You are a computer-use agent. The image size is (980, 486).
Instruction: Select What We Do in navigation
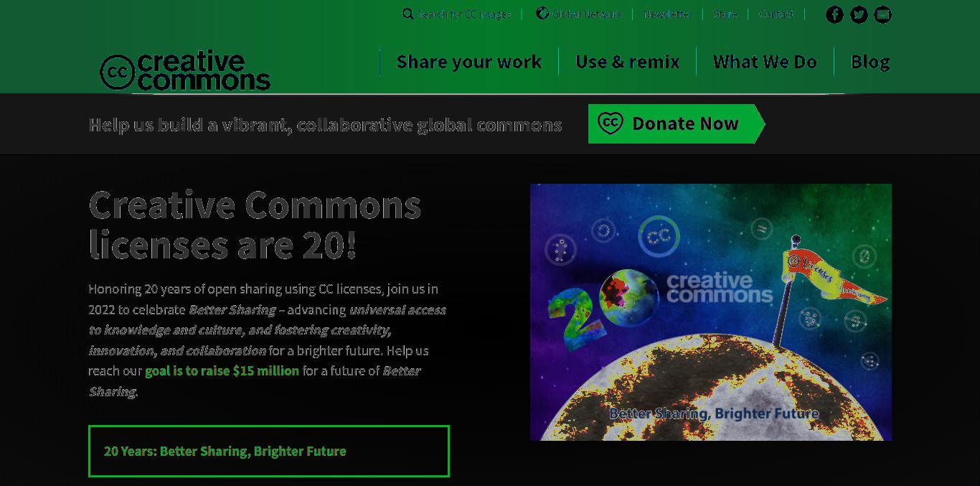[765, 62]
